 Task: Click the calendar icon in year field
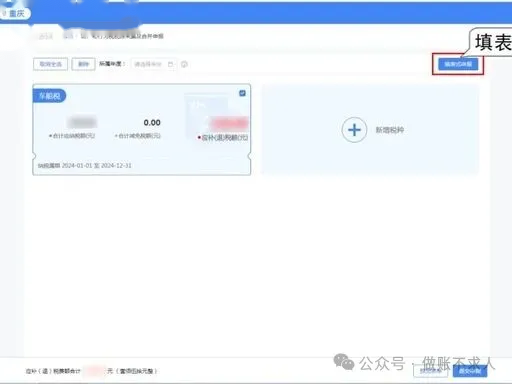tap(170, 64)
